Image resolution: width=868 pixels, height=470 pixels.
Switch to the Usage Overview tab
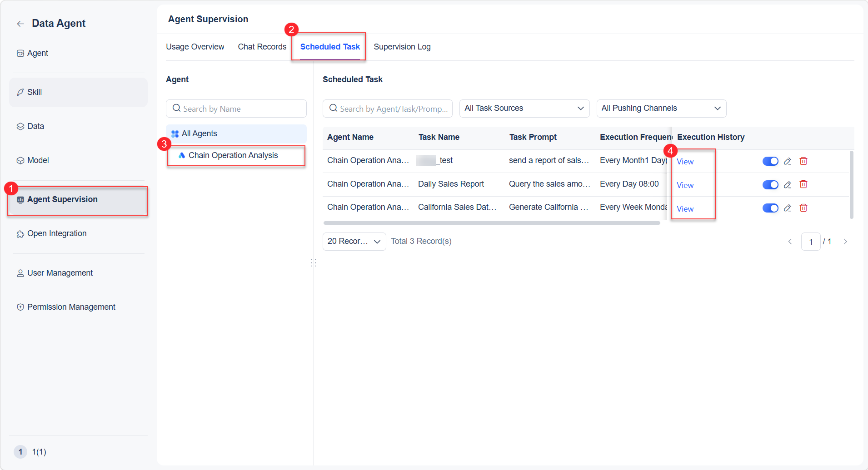point(195,47)
